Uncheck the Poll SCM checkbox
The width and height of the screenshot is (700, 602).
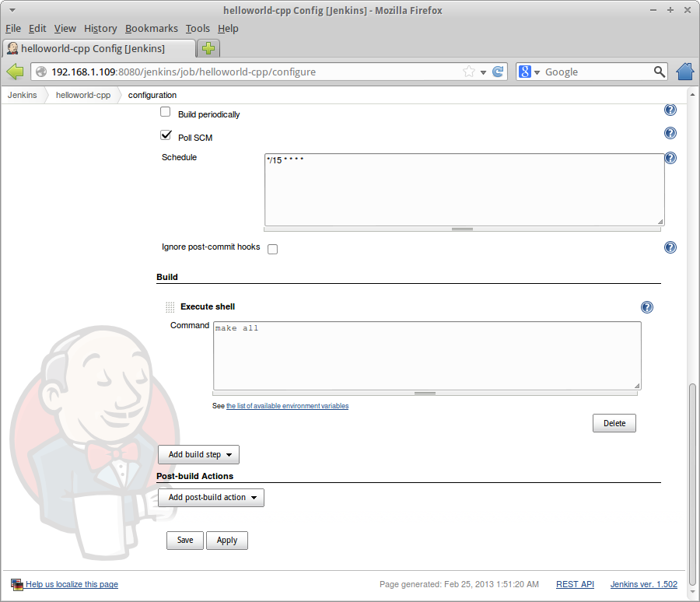[x=166, y=135]
